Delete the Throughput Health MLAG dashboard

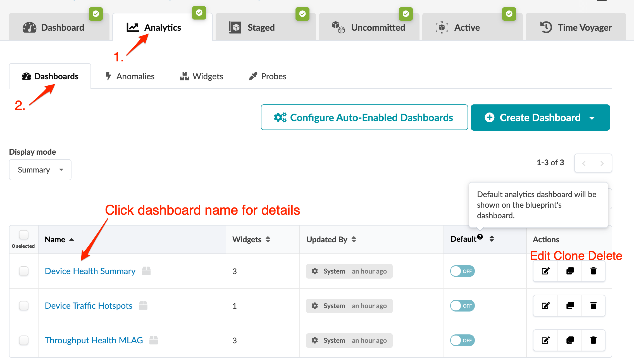point(594,340)
